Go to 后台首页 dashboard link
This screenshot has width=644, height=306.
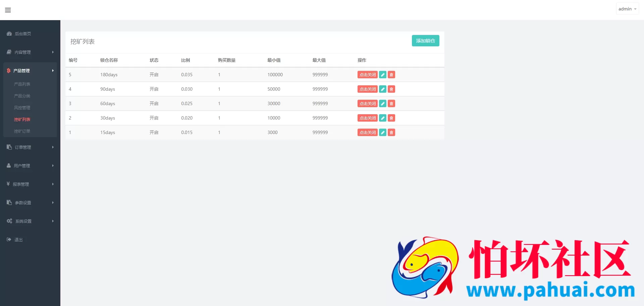point(23,34)
